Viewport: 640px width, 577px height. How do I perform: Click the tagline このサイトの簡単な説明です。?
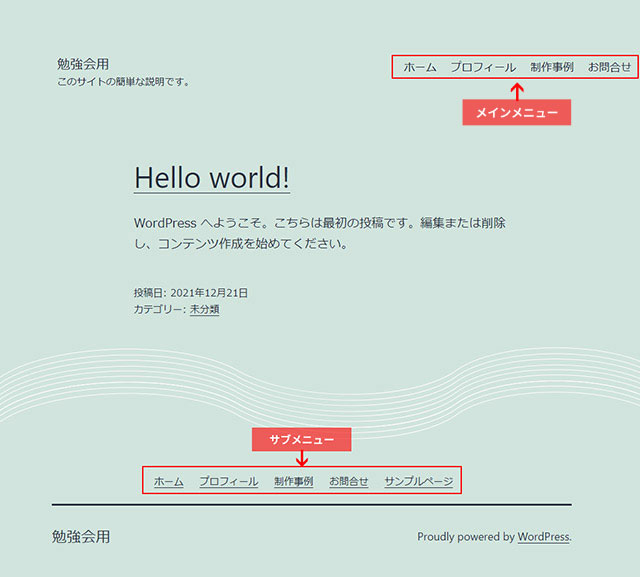pos(123,82)
